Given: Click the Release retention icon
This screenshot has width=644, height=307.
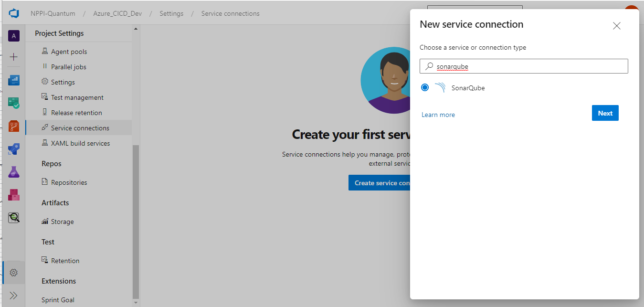Looking at the screenshot, I should pos(45,112).
